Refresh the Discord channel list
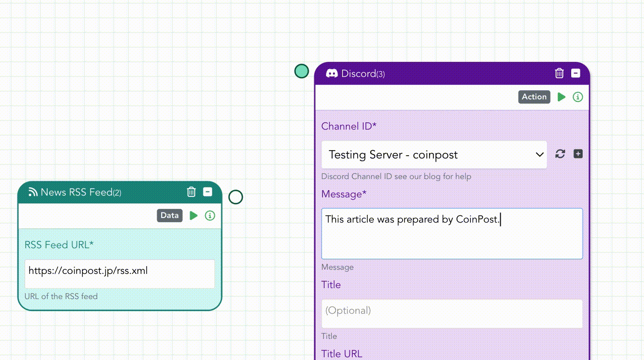644x360 pixels. click(560, 154)
